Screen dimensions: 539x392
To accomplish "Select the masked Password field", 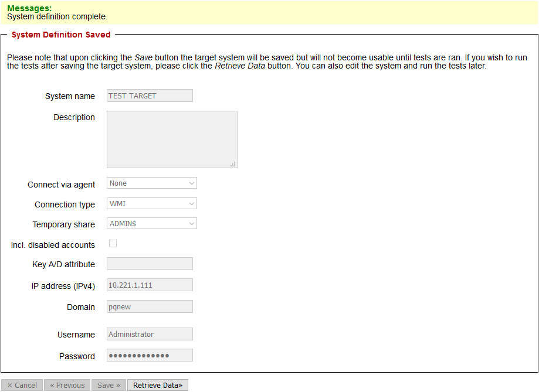I will click(150, 356).
